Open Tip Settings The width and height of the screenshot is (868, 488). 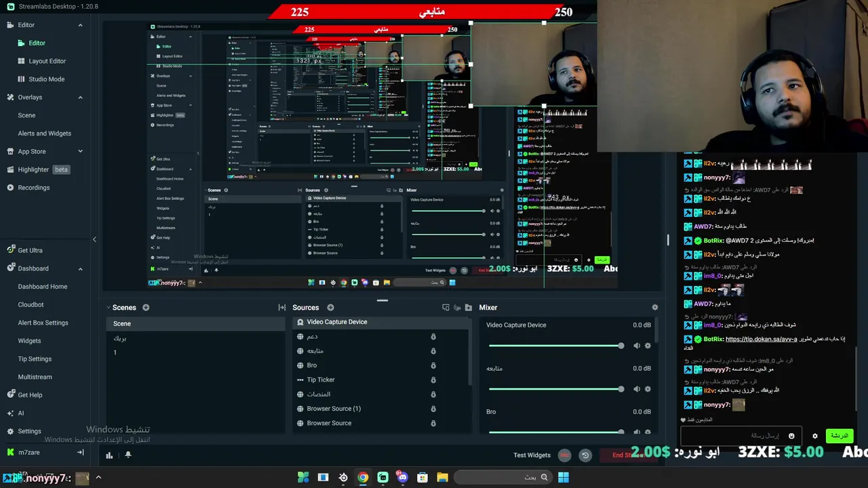(35, 359)
